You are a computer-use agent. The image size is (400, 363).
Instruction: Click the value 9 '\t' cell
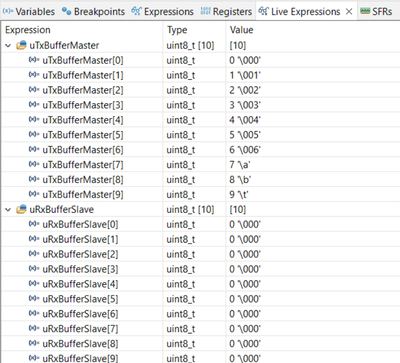(x=239, y=195)
